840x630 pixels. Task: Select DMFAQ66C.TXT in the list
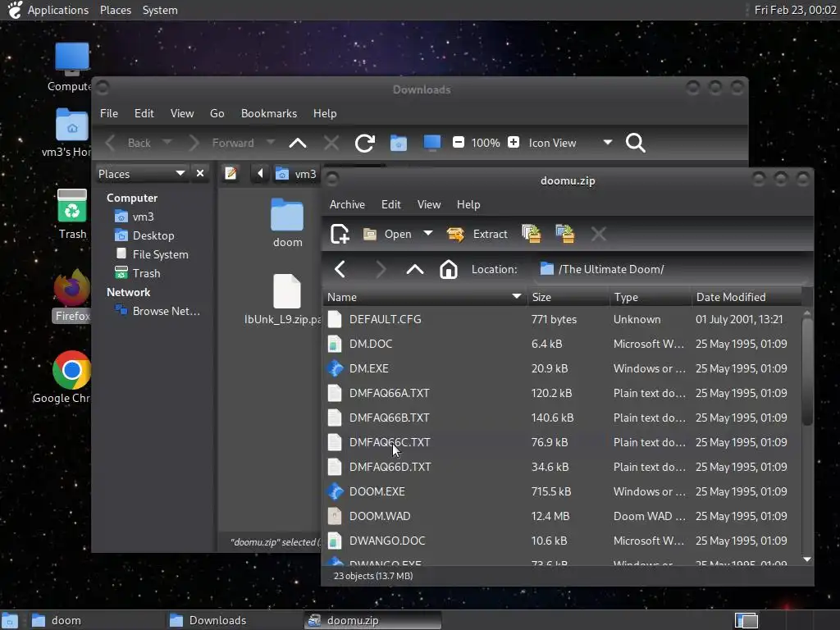click(x=390, y=442)
